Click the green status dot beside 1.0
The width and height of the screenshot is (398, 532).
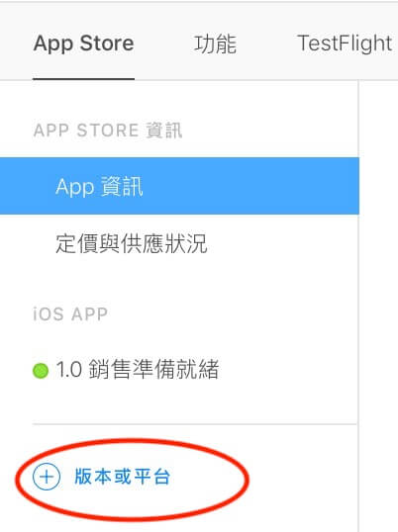[x=41, y=371]
